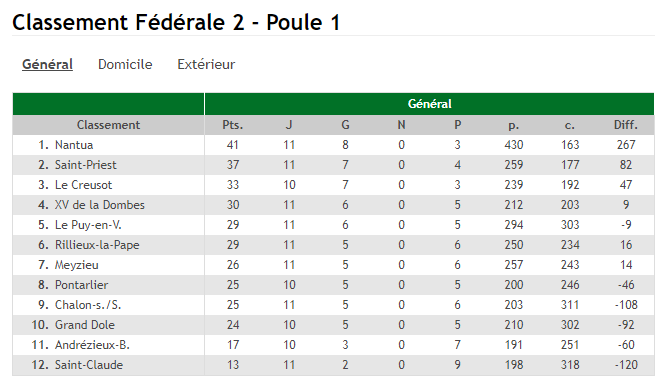Select the Général tab
This screenshot has width=671, height=390.
tap(48, 64)
